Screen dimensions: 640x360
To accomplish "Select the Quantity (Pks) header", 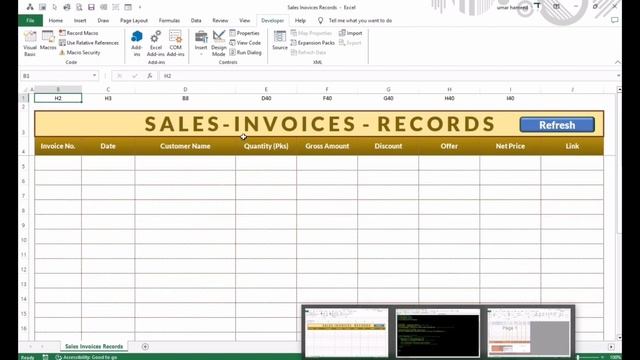I will (266, 146).
